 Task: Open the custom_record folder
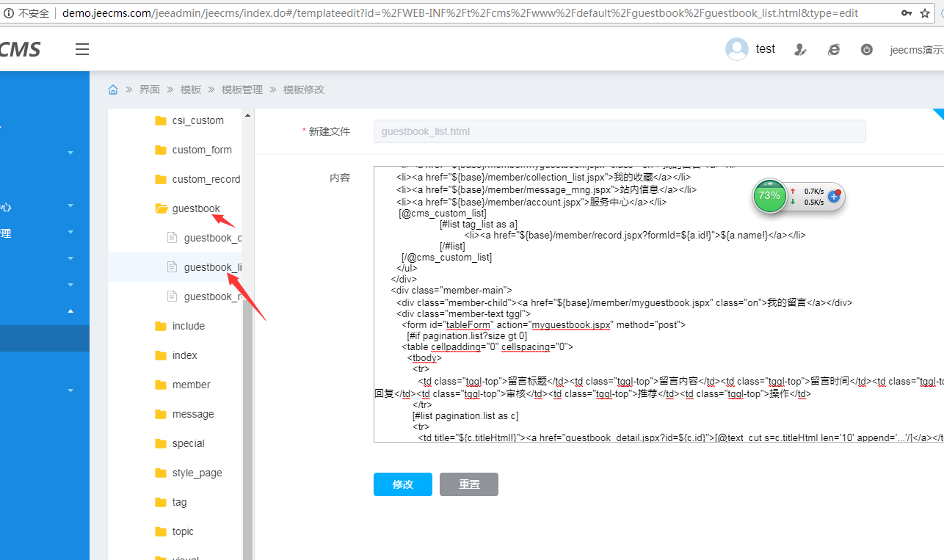click(x=206, y=179)
